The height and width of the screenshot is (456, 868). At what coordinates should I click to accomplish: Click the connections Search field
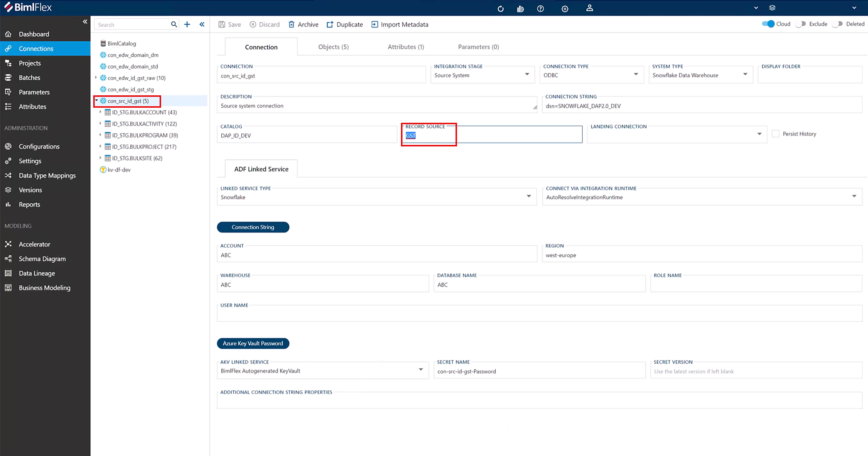[133, 24]
